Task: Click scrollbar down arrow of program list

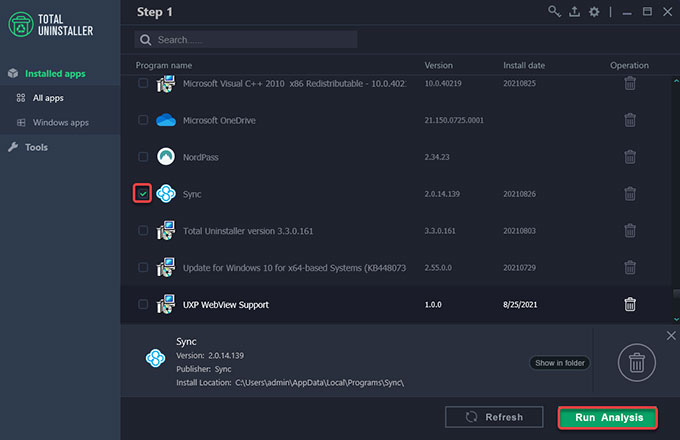Action: click(x=676, y=319)
